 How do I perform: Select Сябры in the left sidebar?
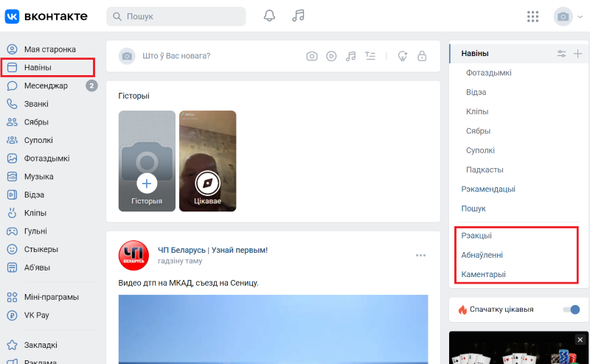pos(36,122)
